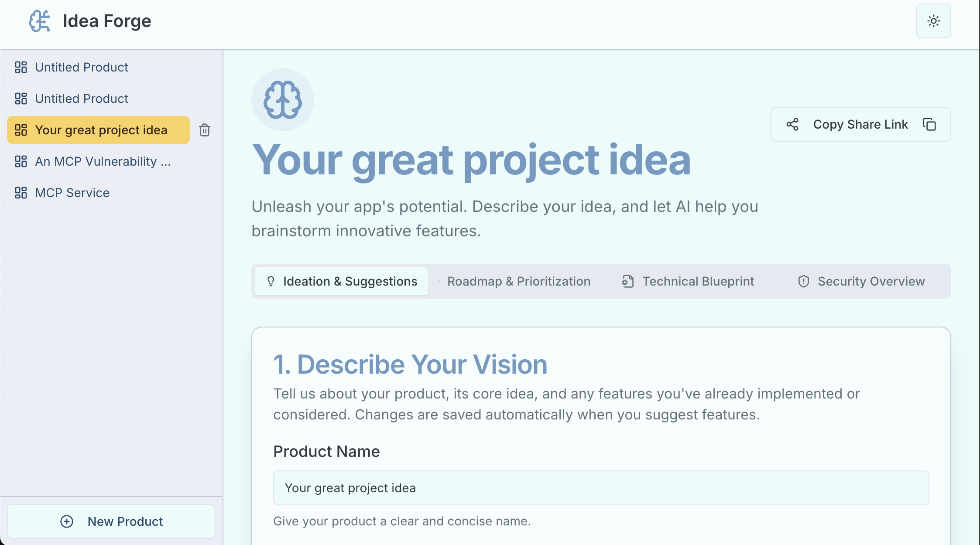Screen dimensions: 980x545
Task: Select the first Untitled Product in sidebar
Action: point(81,67)
